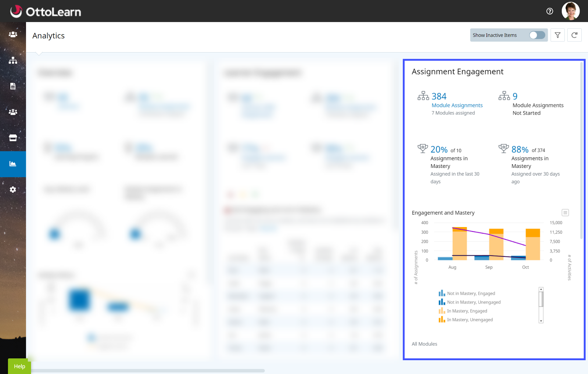Open the organization hierarchy sidebar icon
588x374 pixels.
pyautogui.click(x=13, y=60)
